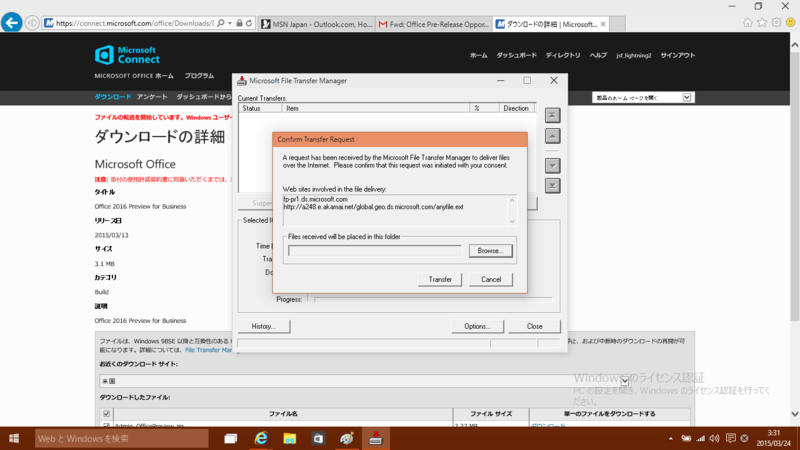Open the Paint icon on the taskbar
The width and height of the screenshot is (800, 450).
pos(347,438)
